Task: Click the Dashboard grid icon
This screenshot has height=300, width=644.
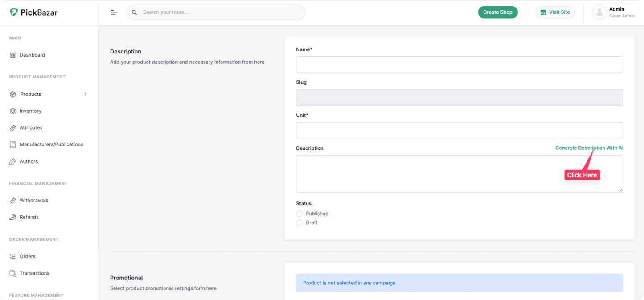Action: coord(12,55)
